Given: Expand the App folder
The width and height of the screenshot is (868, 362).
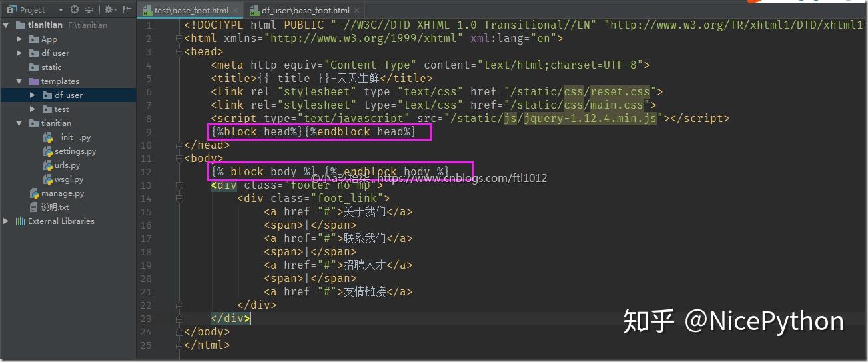Looking at the screenshot, I should 19,39.
